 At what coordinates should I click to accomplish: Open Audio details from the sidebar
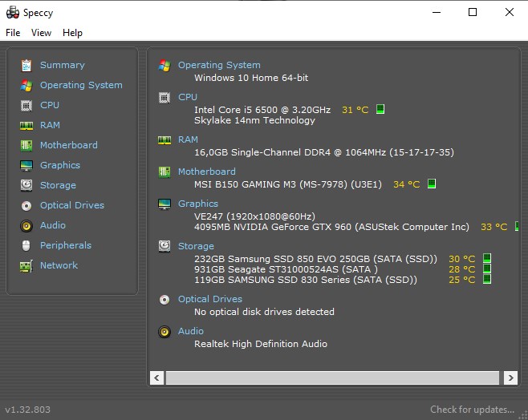point(53,225)
